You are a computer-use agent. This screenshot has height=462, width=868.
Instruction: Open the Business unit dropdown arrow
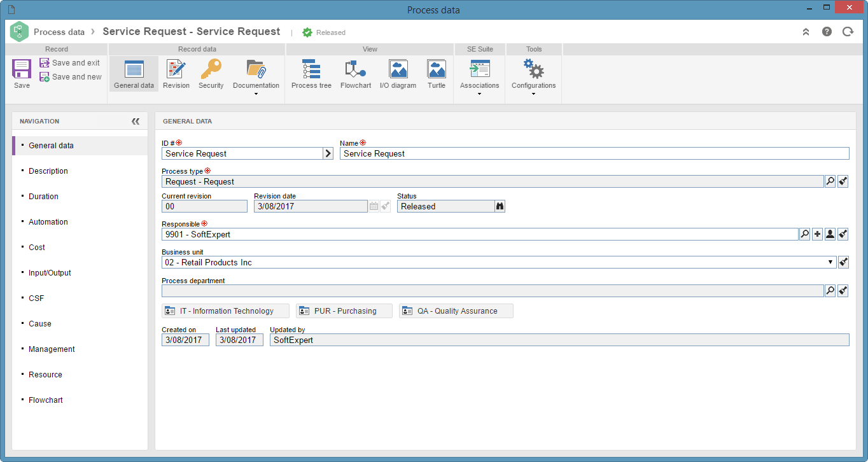(x=830, y=262)
